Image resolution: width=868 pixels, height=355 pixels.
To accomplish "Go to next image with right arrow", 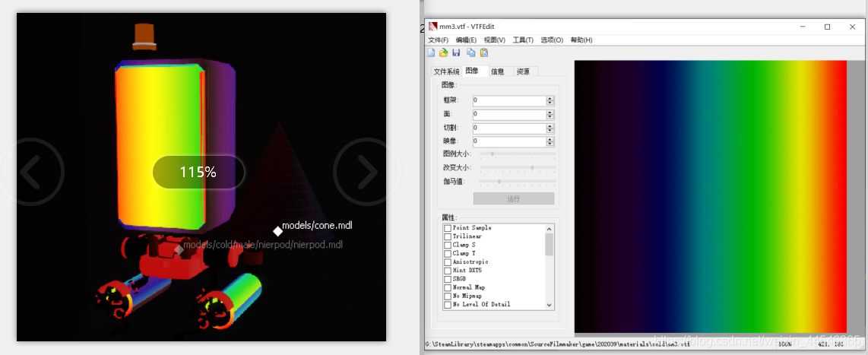I will (366, 172).
